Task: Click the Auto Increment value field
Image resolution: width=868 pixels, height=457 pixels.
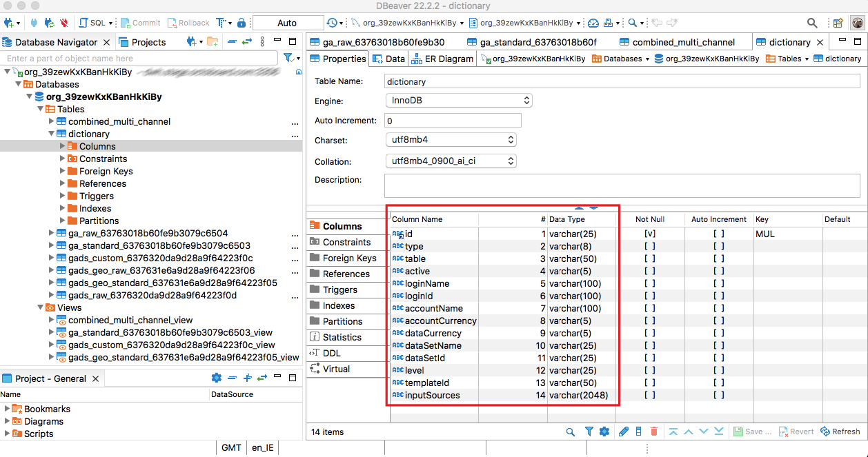Action: coord(453,121)
